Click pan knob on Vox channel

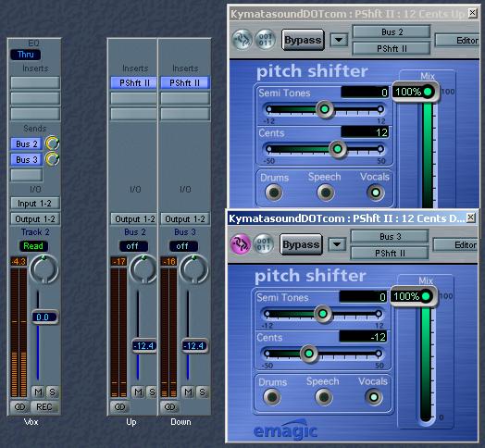(x=44, y=269)
